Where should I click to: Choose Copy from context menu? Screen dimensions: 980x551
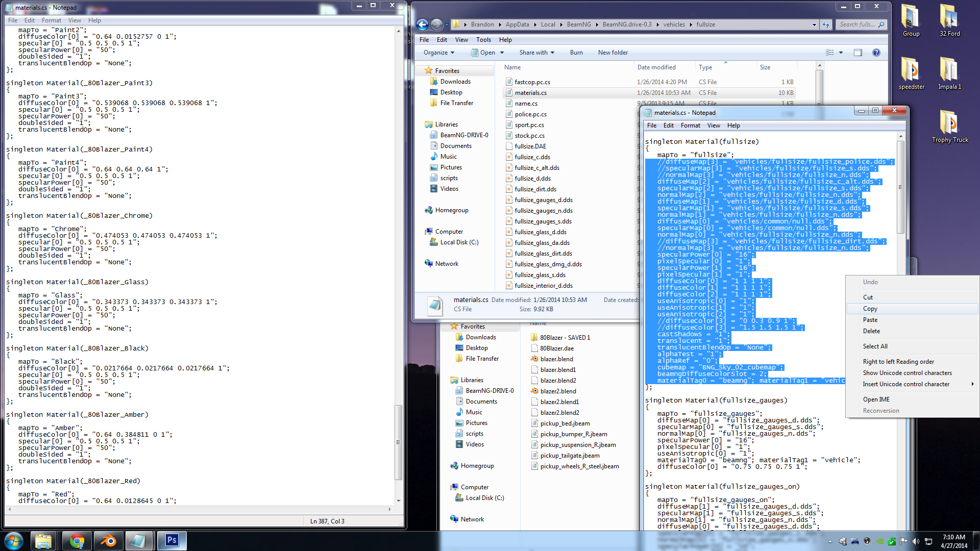[912, 309]
